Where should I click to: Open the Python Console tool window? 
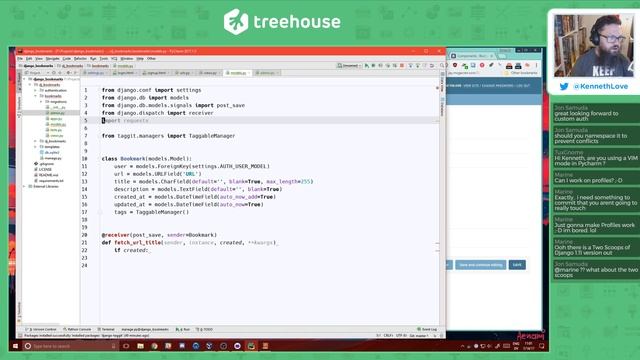pyautogui.click(x=77, y=329)
